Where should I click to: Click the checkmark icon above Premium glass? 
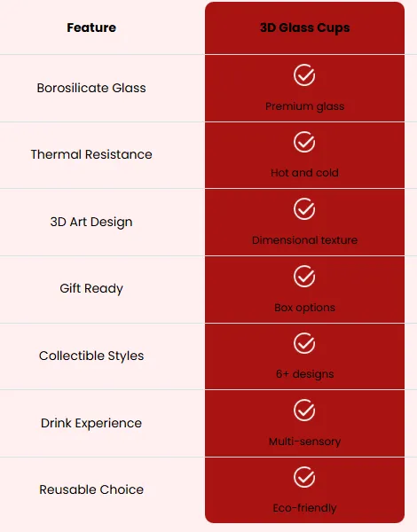[x=304, y=75]
